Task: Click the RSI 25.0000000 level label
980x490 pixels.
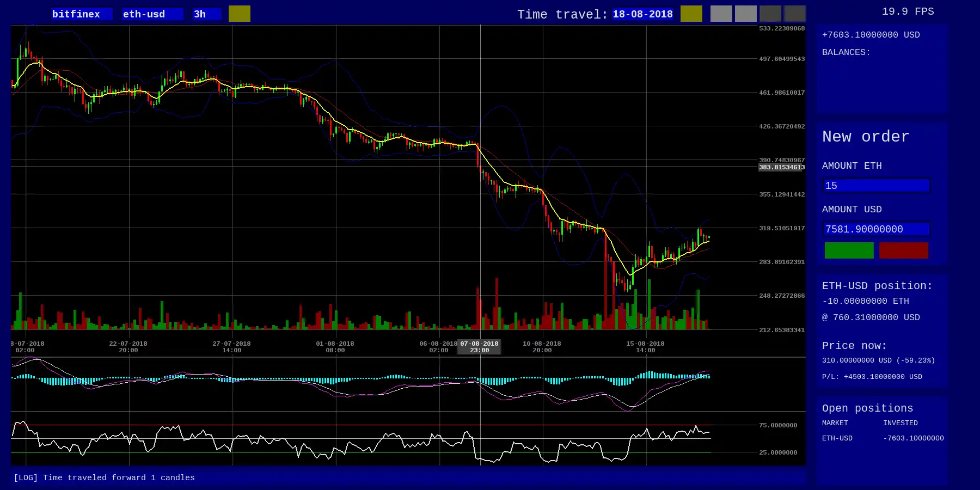Action: point(778,452)
